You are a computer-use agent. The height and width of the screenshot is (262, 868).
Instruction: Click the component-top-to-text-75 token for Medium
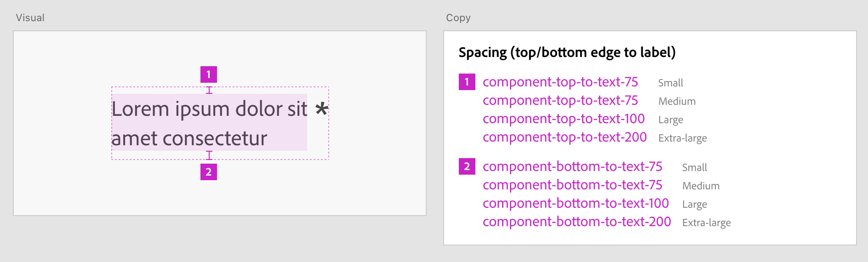point(560,101)
